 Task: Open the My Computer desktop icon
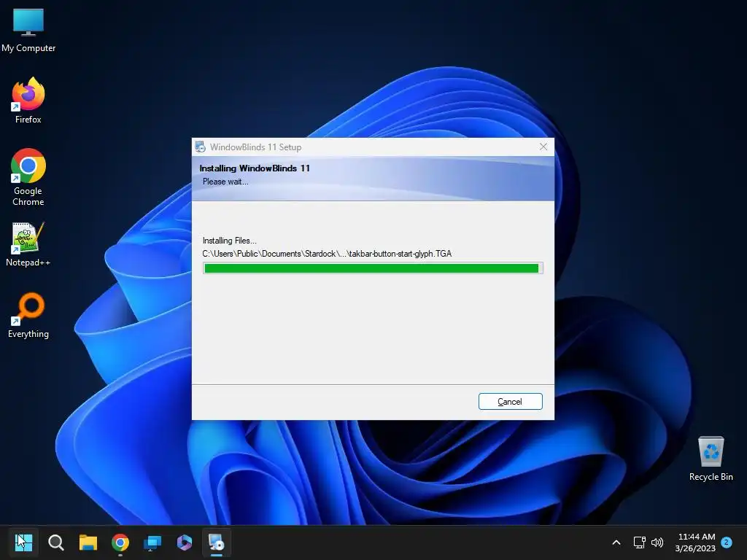[28, 31]
